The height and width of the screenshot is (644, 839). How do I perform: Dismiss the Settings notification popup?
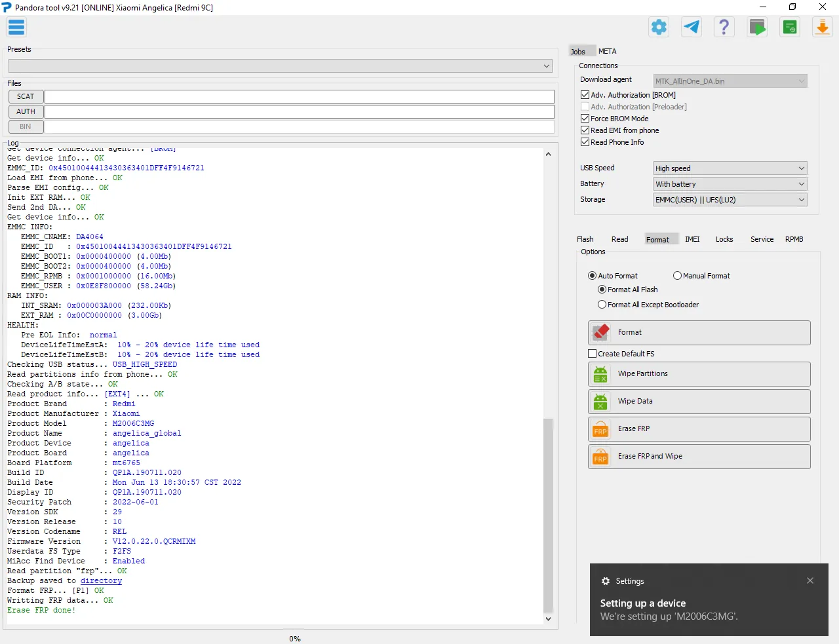(810, 580)
